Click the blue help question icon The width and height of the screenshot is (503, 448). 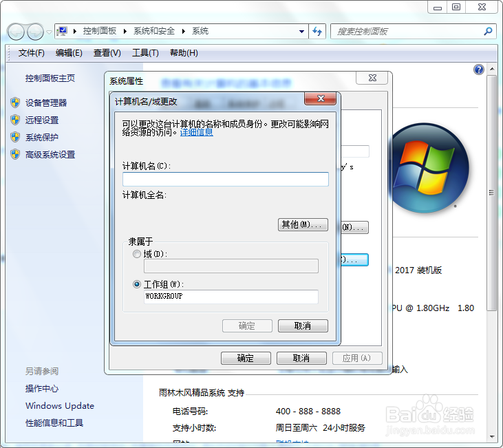pos(479,70)
